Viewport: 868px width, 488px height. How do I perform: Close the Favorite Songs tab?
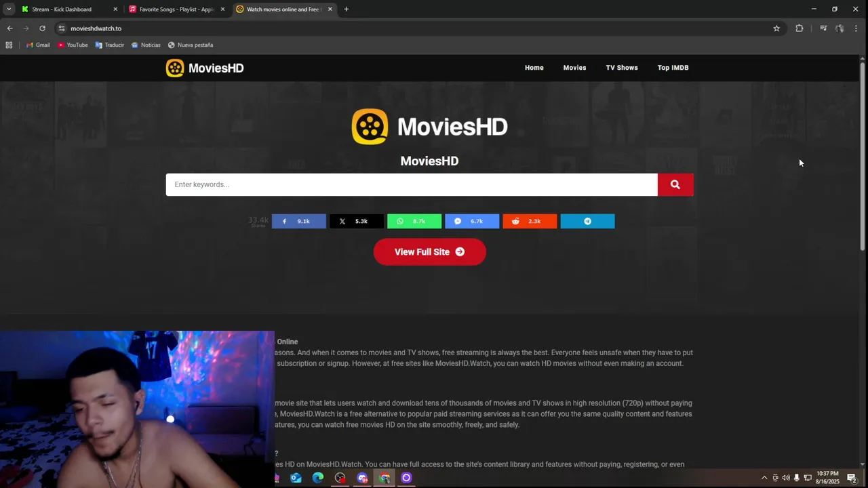[x=222, y=9]
